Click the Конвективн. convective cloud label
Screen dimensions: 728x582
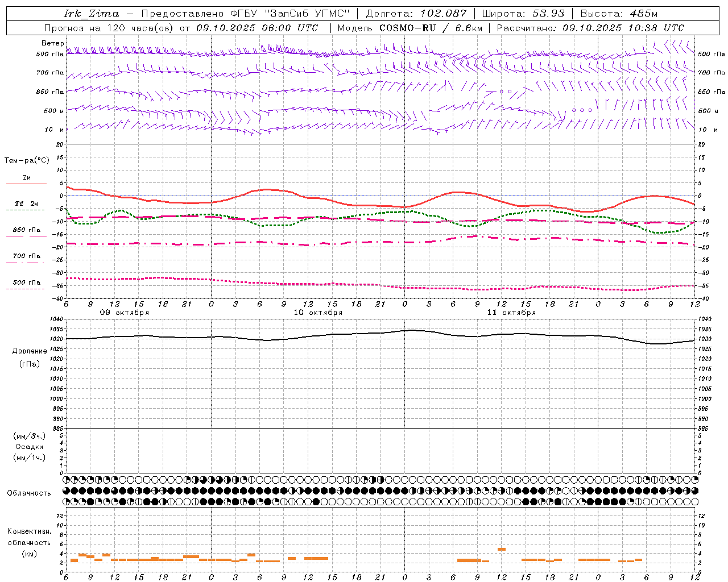pos(29,531)
